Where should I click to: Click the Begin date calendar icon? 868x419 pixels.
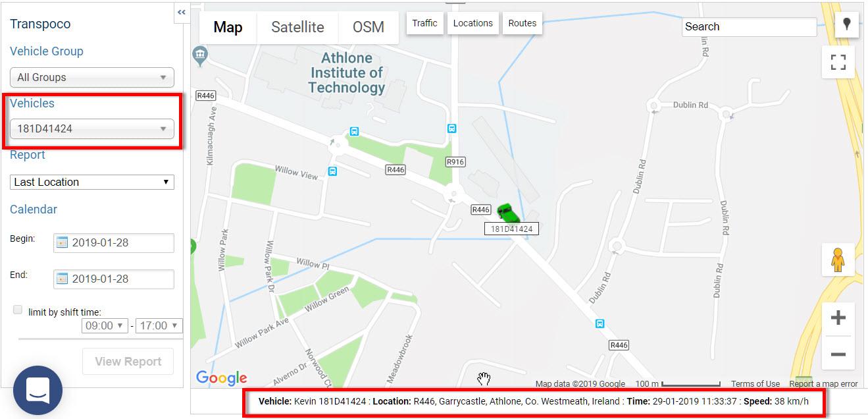[x=62, y=242]
